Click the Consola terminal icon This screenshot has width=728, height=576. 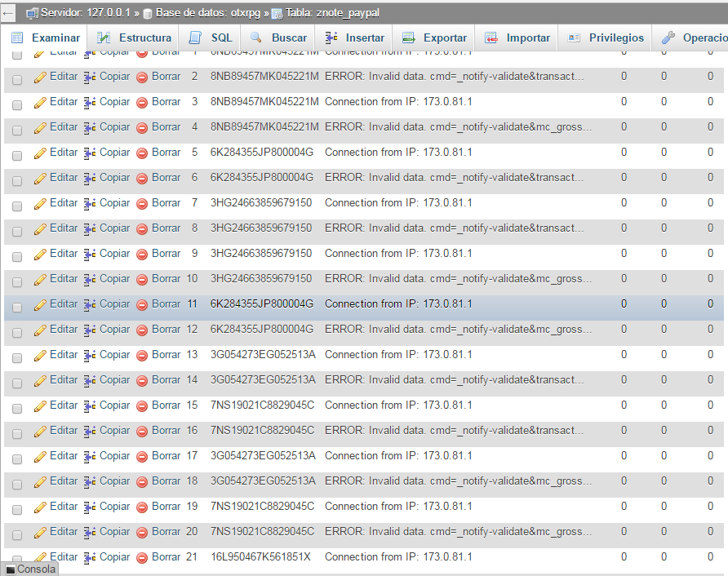point(11,569)
